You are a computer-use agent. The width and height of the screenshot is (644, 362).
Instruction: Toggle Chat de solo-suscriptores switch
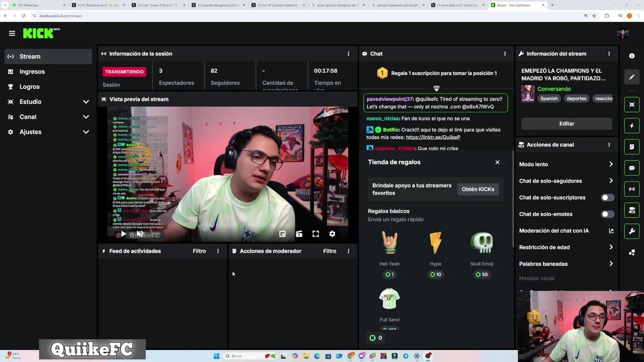607,198
